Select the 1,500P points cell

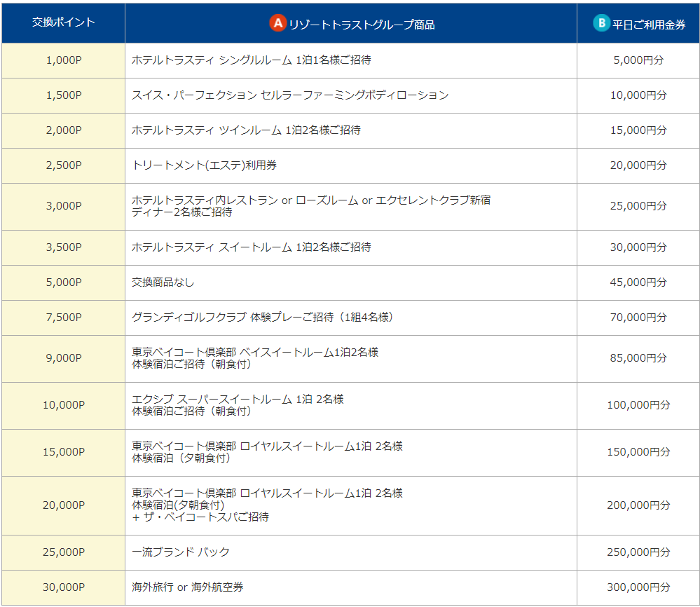point(63,95)
